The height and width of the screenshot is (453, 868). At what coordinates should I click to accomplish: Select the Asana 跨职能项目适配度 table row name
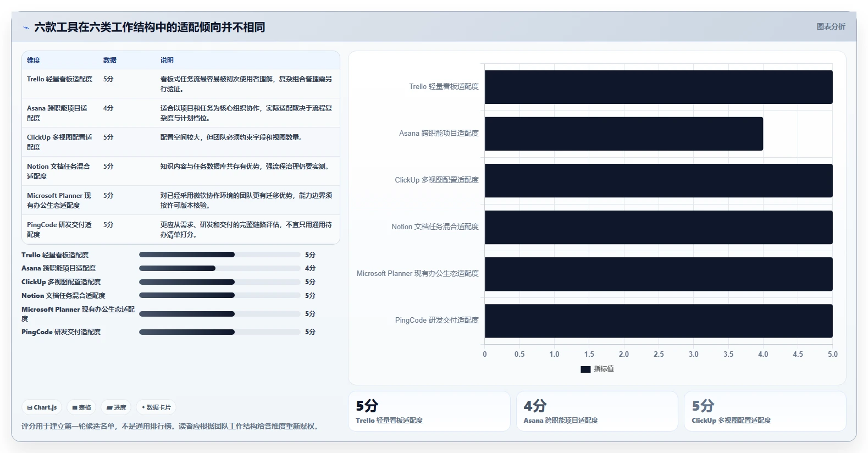(x=57, y=113)
